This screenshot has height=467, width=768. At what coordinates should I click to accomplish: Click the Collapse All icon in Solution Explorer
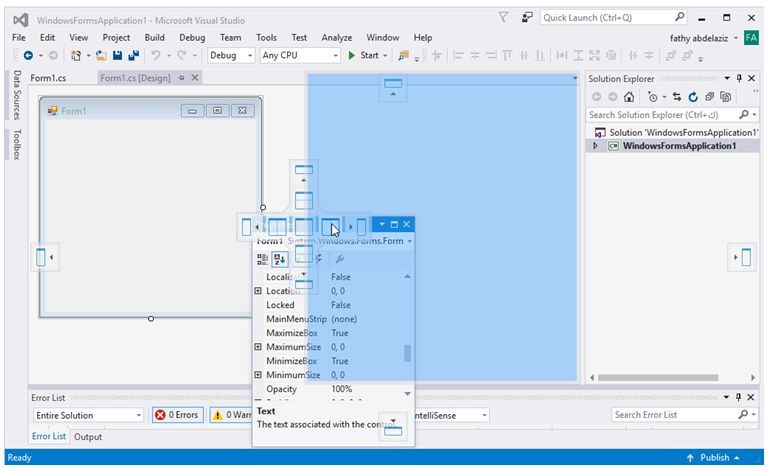709,97
